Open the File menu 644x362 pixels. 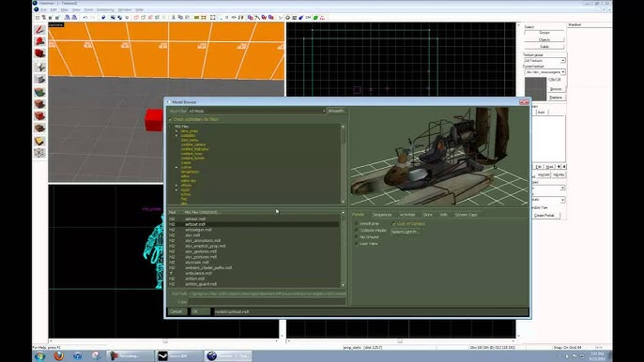click(43, 10)
